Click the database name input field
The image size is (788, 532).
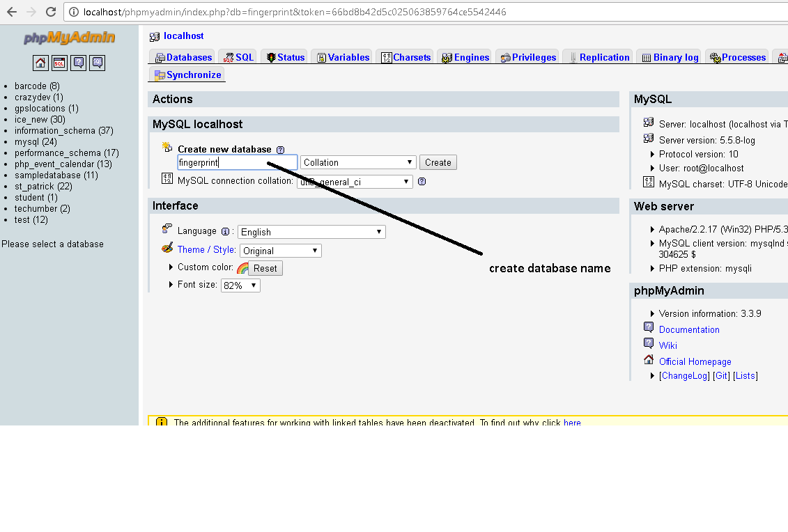pos(237,162)
